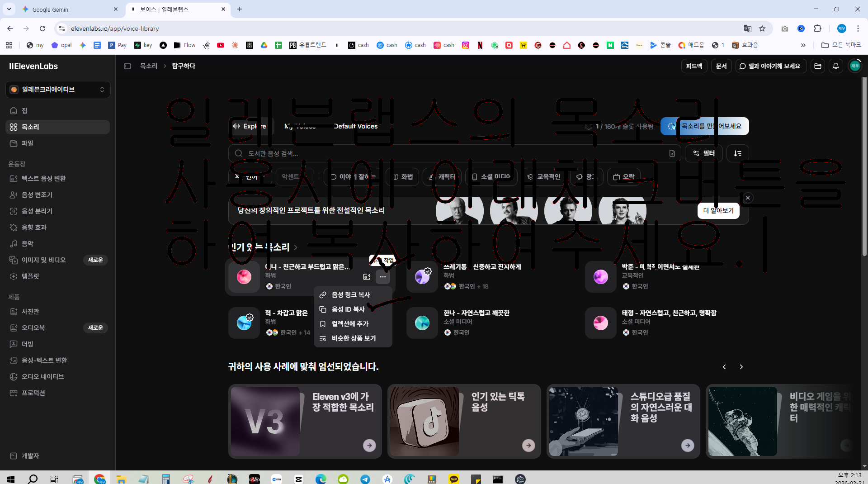Click the 도서관 음성 검색 search field
Image resolution: width=868 pixels, height=484 pixels.
(x=454, y=153)
